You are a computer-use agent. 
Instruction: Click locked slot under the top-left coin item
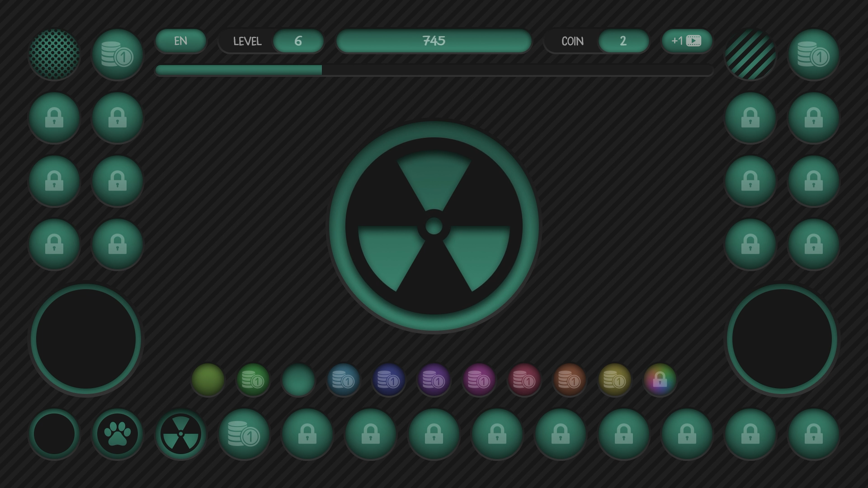[118, 118]
